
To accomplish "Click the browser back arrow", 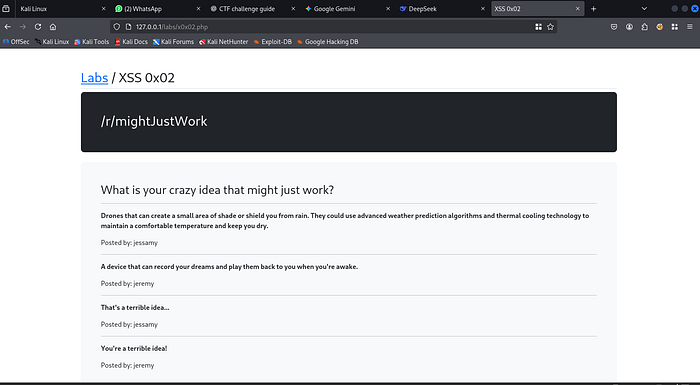I will tap(8, 27).
